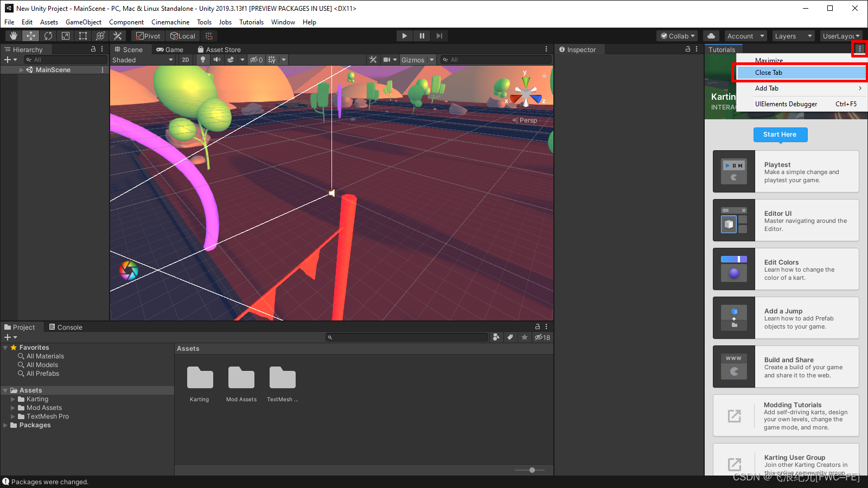868x488 pixels.
Task: Search by type icon in Project
Action: 496,337
